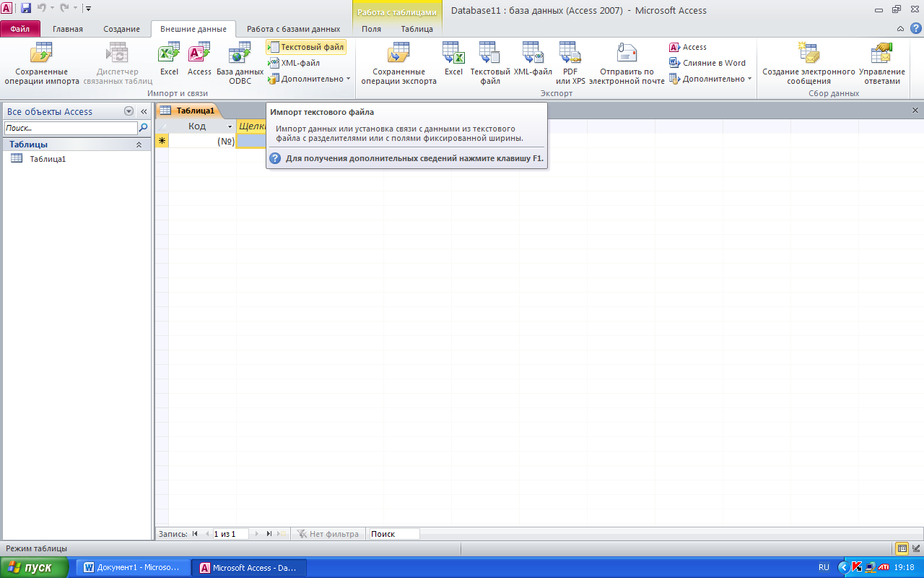Open the Файл tab
Screen dimensions: 924x578
pyautogui.click(x=20, y=29)
